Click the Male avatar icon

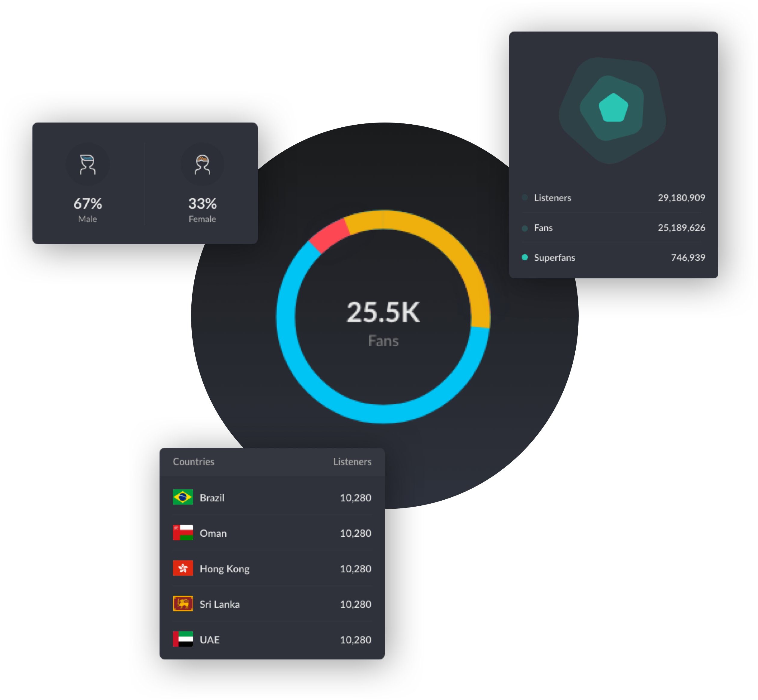87,164
